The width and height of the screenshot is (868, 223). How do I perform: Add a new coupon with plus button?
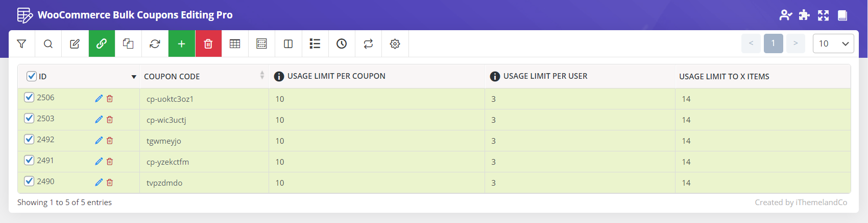181,43
